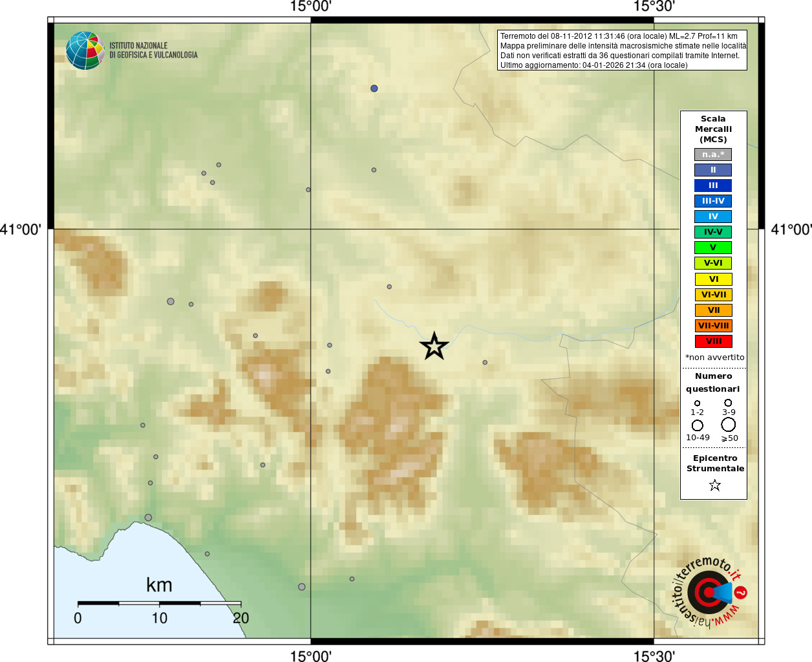
Task: Select the light blue IV swatch
Action: tap(713, 217)
